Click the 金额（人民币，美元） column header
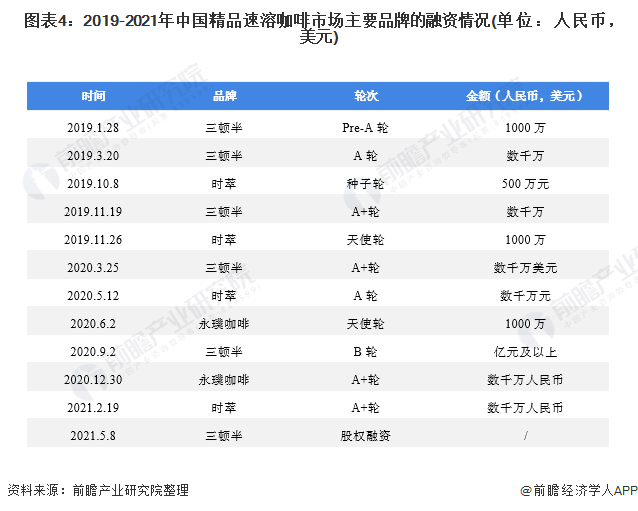 [524, 96]
